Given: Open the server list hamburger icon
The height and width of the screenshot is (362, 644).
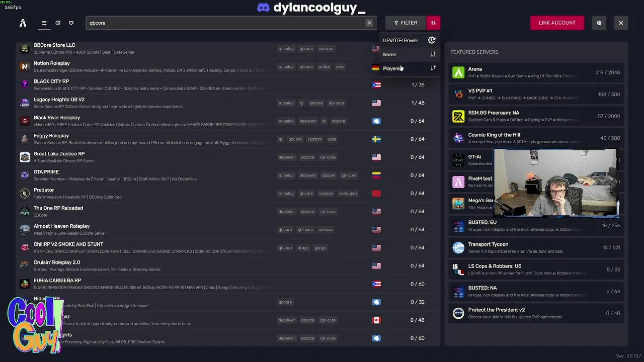Looking at the screenshot, I should pyautogui.click(x=44, y=23).
